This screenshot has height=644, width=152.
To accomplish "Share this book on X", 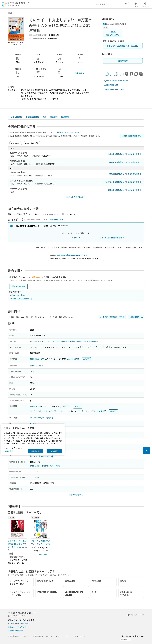I will (x=127, y=74).
